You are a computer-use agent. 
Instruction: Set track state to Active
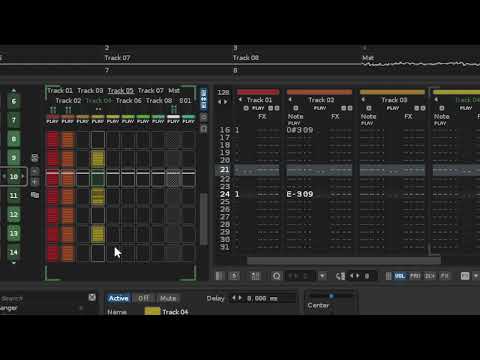(119, 298)
